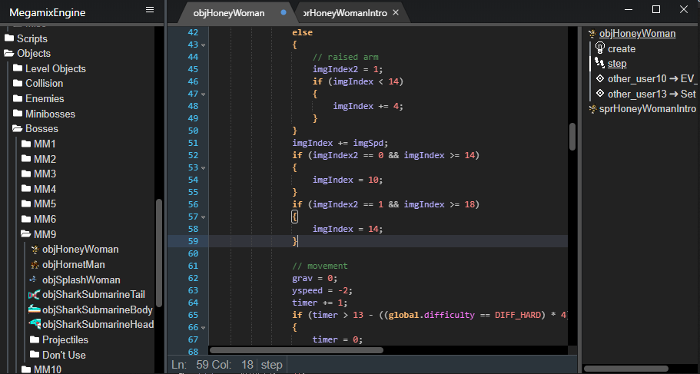Click the 'yspeed = -2;' code line
The width and height of the screenshot is (700, 374).
[322, 291]
